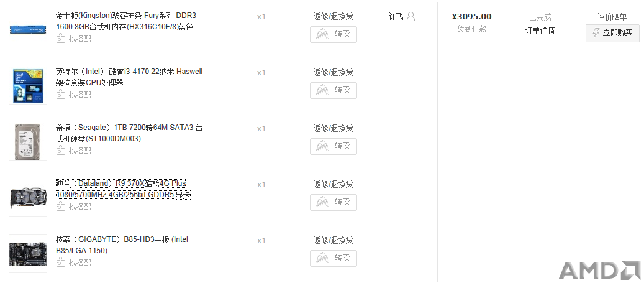The image size is (644, 283).
Task: Open Intel i3-4170 box thumbnail image
Action: pyautogui.click(x=28, y=86)
